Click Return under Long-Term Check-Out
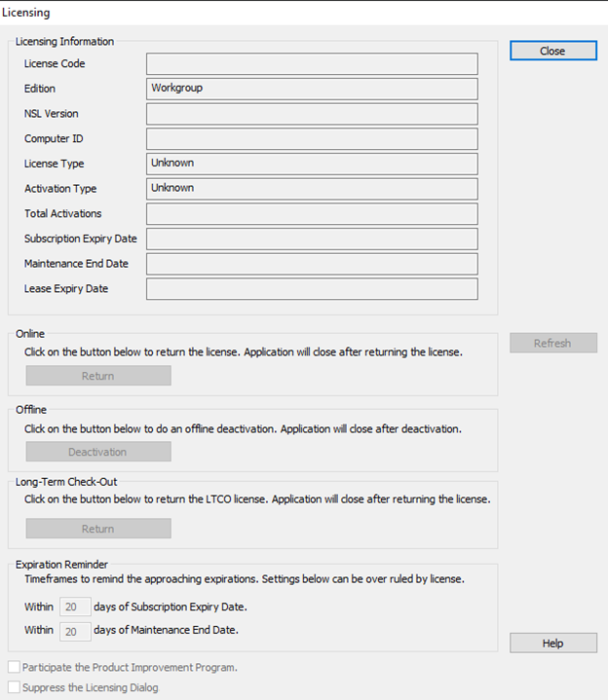Viewport: 608px width, 700px height. 98,529
